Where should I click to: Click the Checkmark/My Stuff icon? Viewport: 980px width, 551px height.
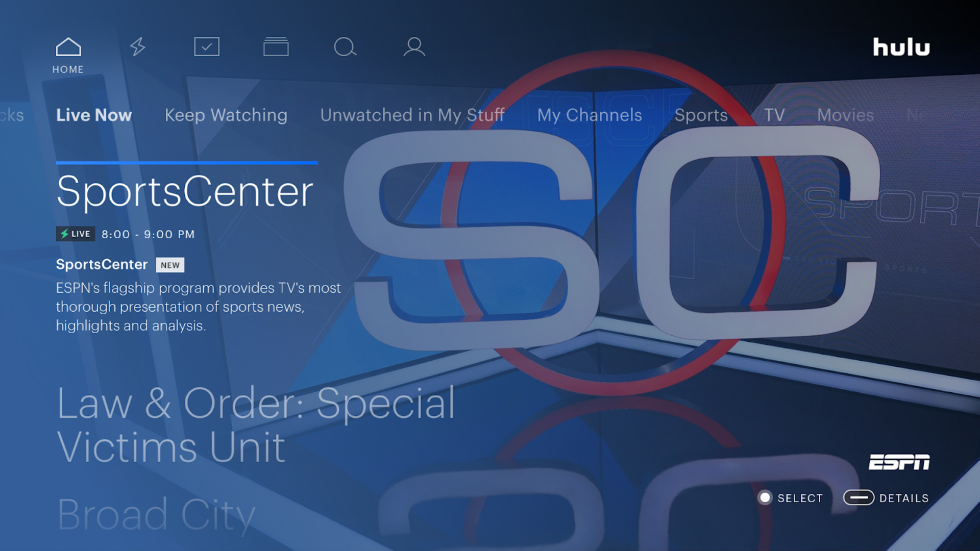[207, 46]
